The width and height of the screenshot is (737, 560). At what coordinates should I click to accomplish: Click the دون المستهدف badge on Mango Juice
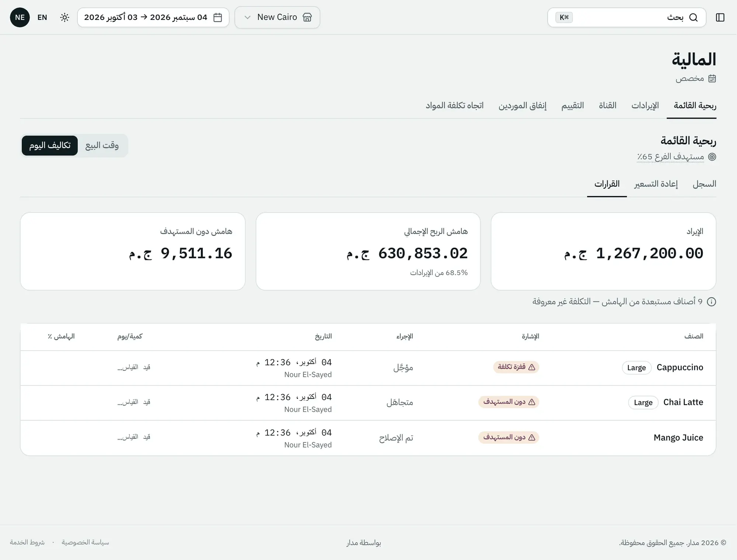(x=509, y=438)
